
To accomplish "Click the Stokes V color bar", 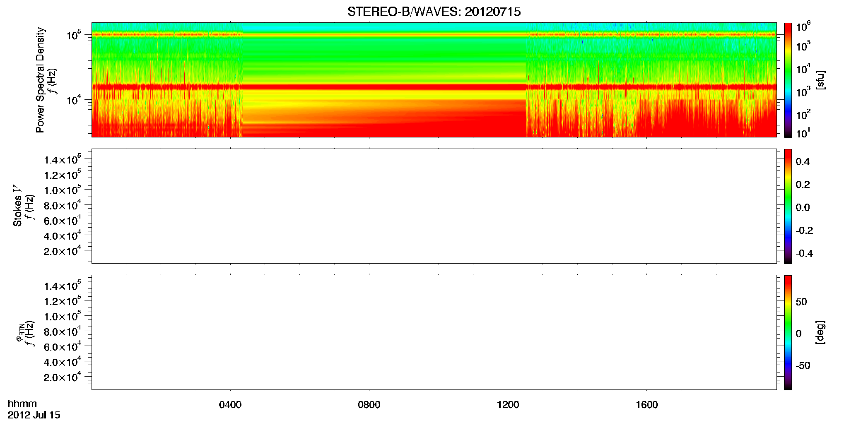I will (788, 206).
